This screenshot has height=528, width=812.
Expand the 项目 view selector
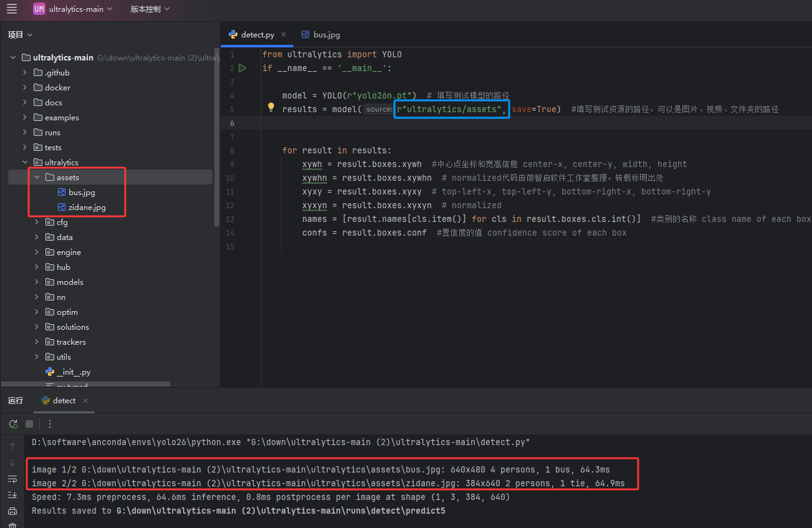tap(21, 35)
